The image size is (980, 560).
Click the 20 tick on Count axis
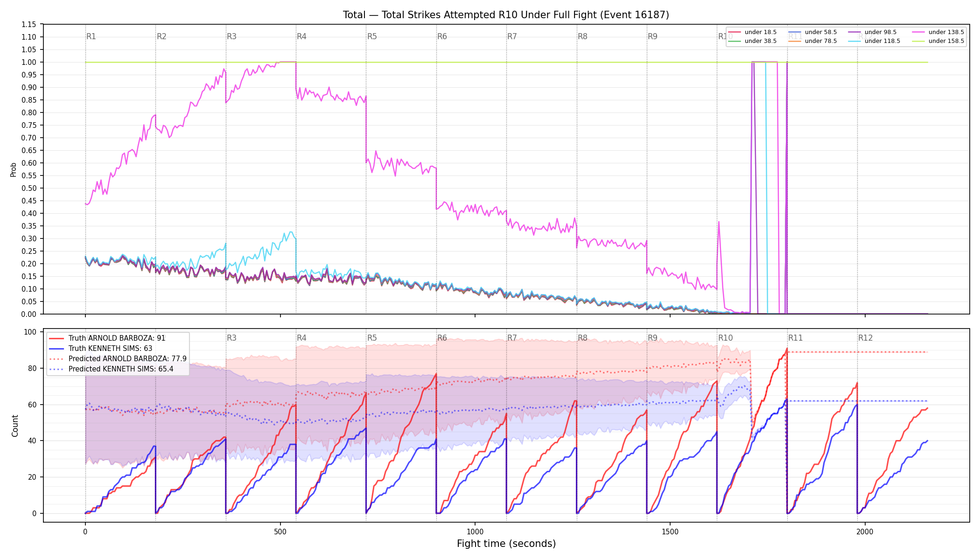(32, 477)
